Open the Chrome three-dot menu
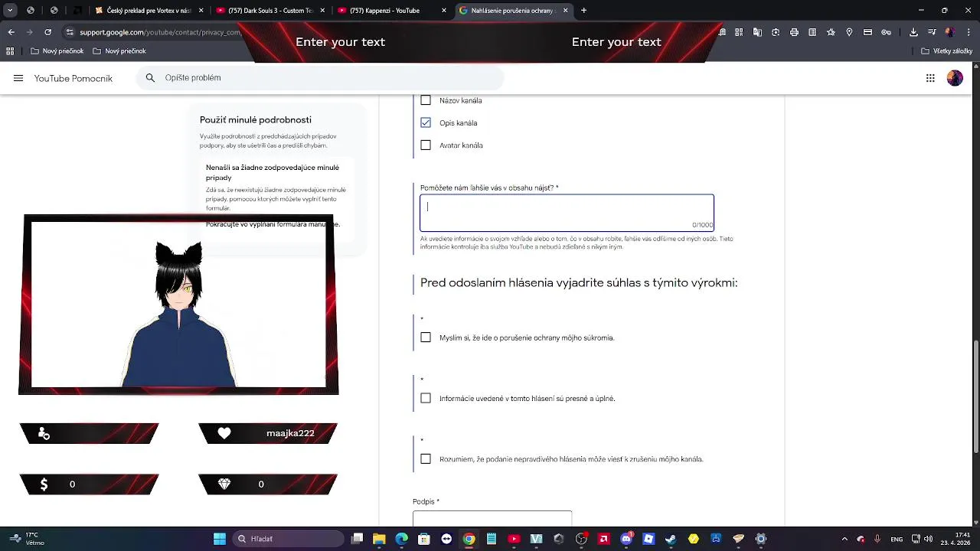The width and height of the screenshot is (980, 551). click(968, 32)
